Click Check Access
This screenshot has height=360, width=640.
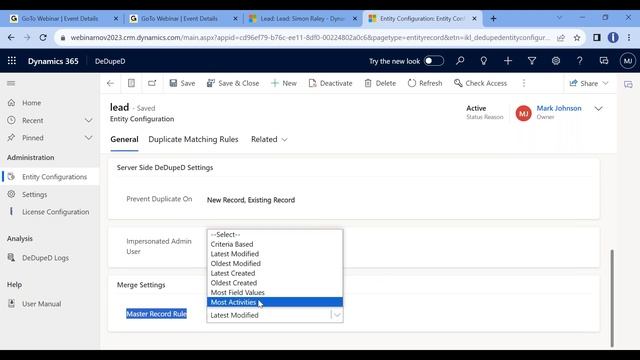click(480, 83)
